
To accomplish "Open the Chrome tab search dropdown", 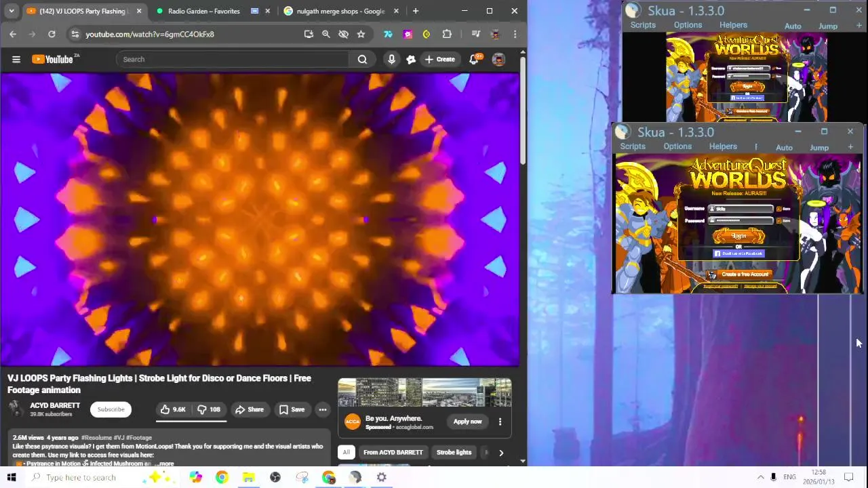I will coord(12,11).
